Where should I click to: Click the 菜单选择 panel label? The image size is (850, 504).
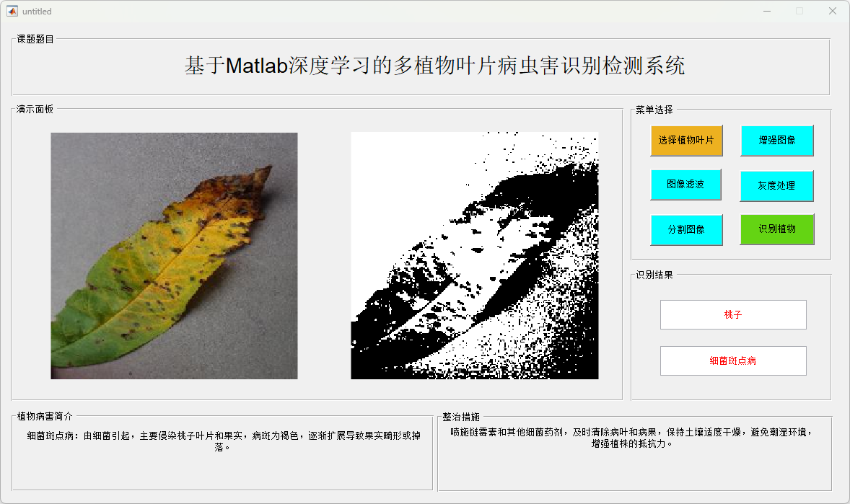pyautogui.click(x=654, y=110)
